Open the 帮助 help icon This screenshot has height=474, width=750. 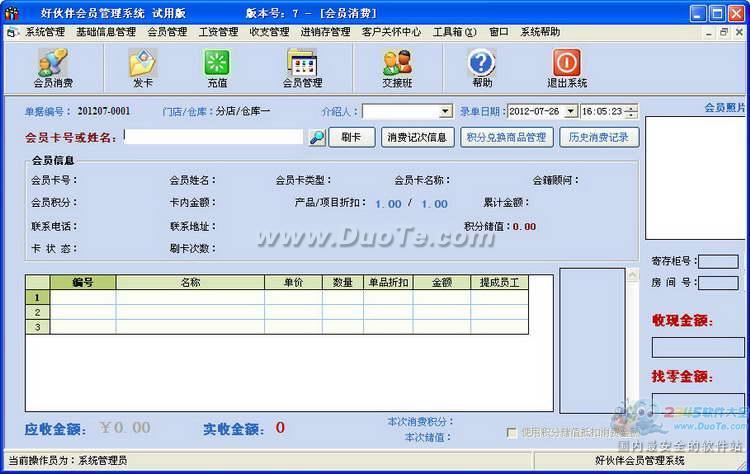[x=482, y=68]
